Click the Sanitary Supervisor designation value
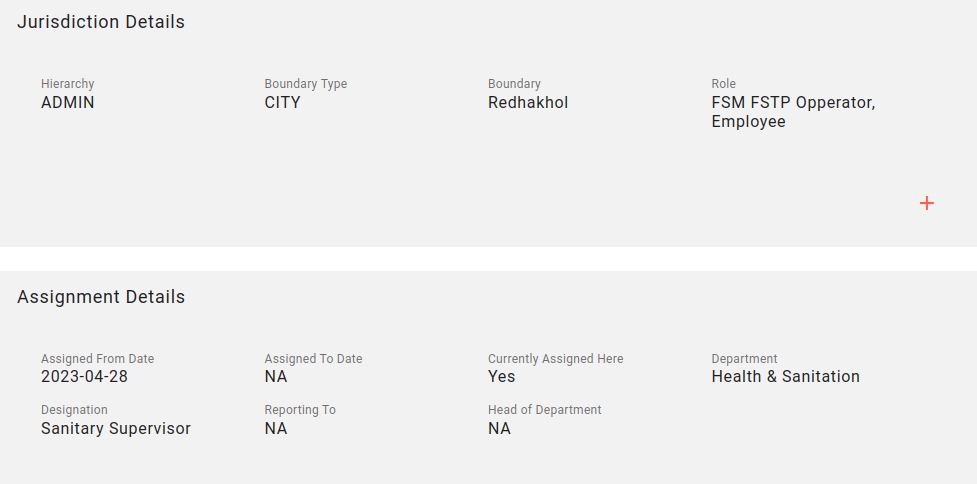Viewport: 977px width, 484px height. [116, 429]
